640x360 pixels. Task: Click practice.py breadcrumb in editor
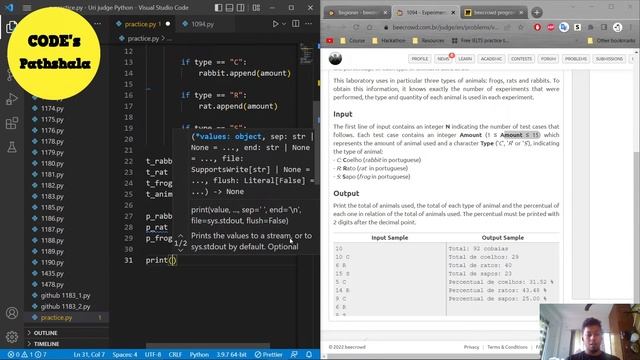click(x=143, y=38)
